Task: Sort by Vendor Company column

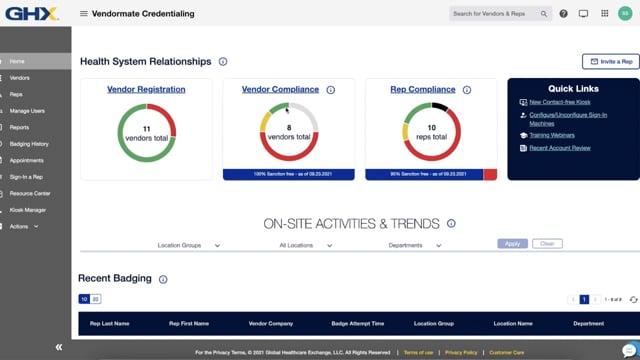Action: click(x=271, y=324)
